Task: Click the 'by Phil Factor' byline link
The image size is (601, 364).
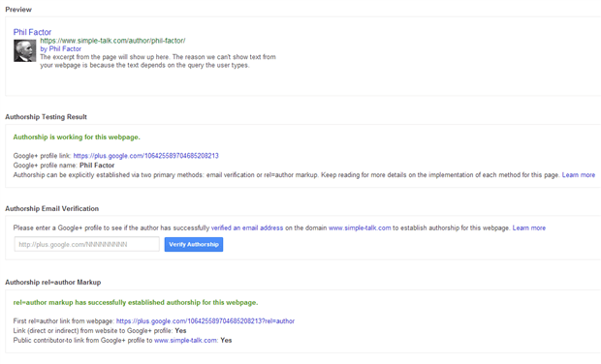Action: pos(60,49)
